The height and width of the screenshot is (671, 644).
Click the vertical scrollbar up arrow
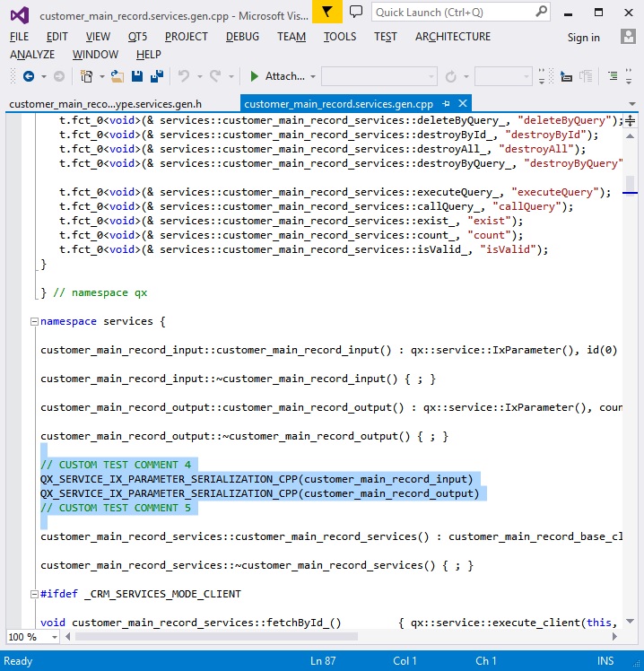coord(630,136)
